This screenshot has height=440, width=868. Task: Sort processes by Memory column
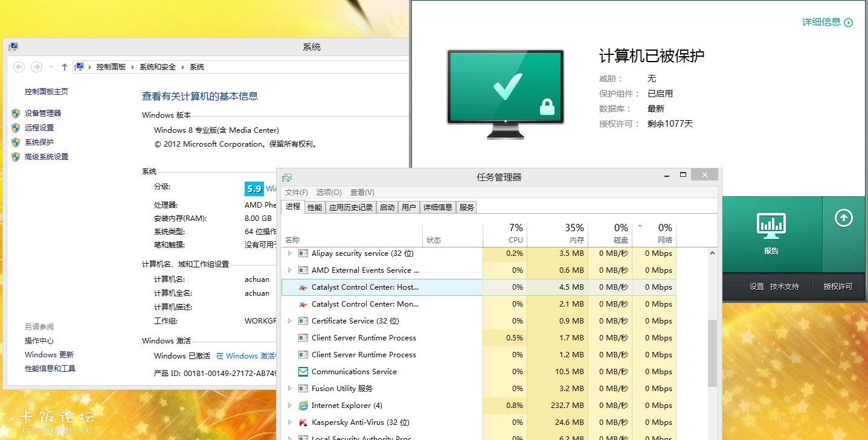click(x=558, y=234)
